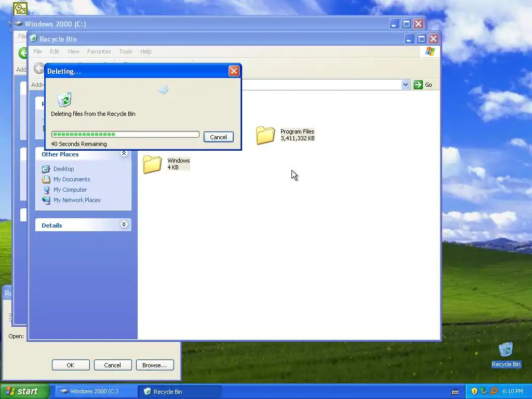Click the security shield tray icon
532x399 pixels.
[x=474, y=392]
